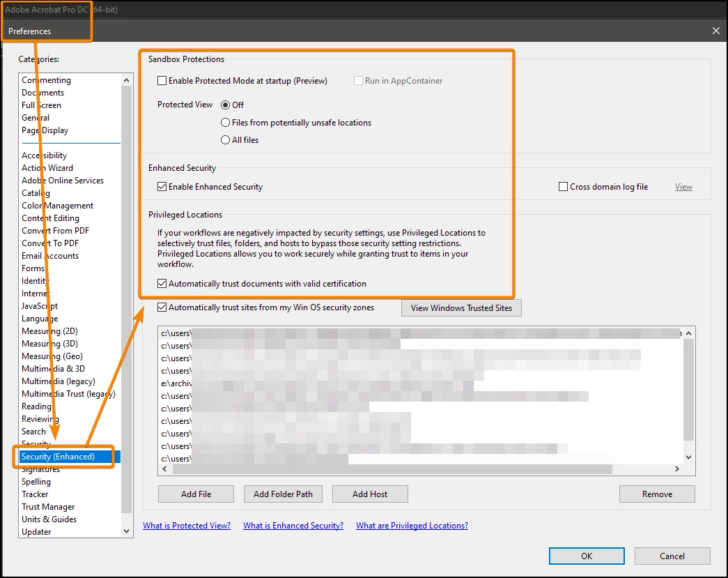Image resolution: width=728 pixels, height=578 pixels.
Task: Select Units & Guides category
Action: point(49,519)
